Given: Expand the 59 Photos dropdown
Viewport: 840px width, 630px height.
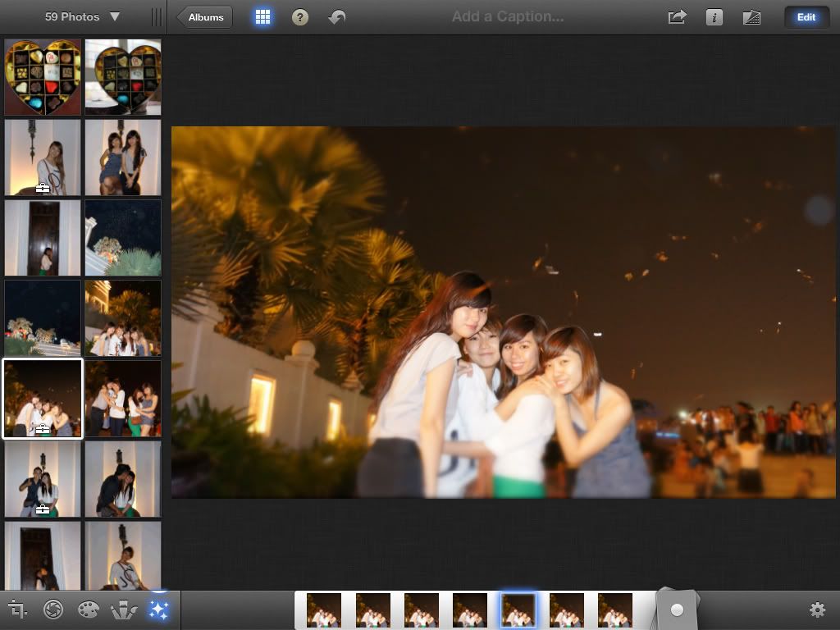Looking at the screenshot, I should pos(82,17).
